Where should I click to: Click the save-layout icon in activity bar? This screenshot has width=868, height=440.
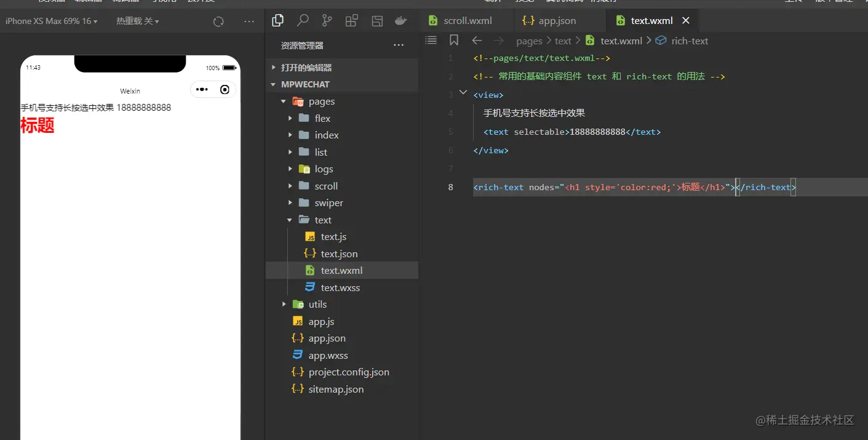point(377,21)
